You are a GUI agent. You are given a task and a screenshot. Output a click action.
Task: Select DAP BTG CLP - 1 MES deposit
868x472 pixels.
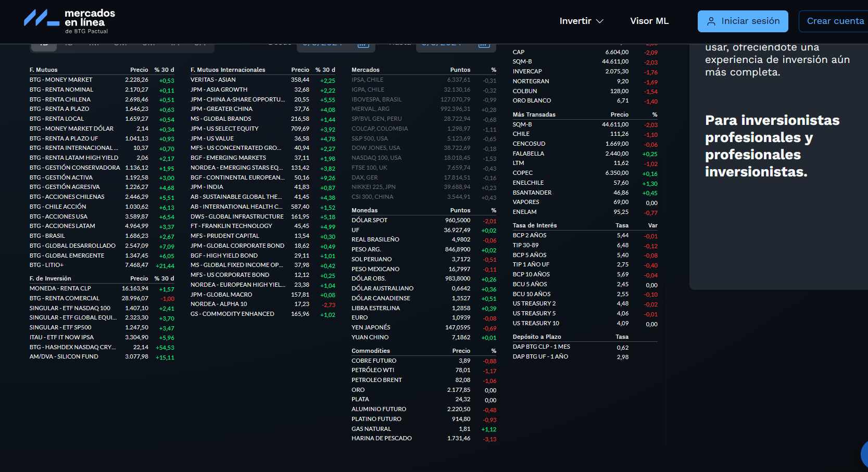[x=585, y=347]
